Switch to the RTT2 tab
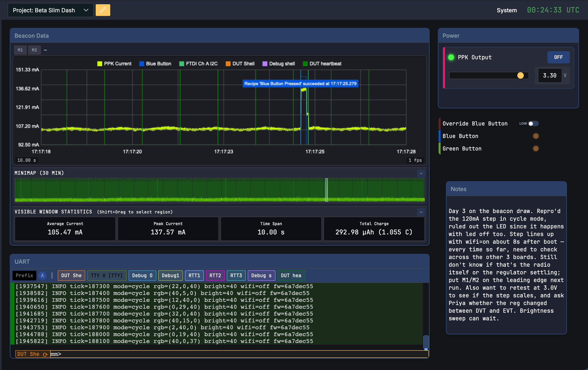588x370 pixels. click(x=215, y=275)
